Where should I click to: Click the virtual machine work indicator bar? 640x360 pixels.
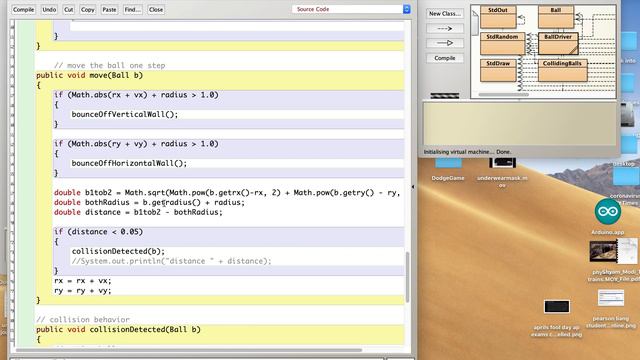(x=444, y=96)
